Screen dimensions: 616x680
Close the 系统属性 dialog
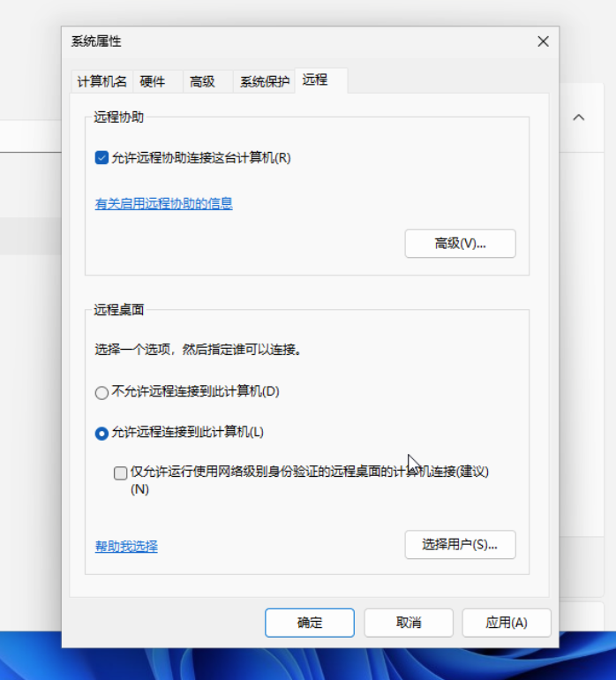(543, 42)
